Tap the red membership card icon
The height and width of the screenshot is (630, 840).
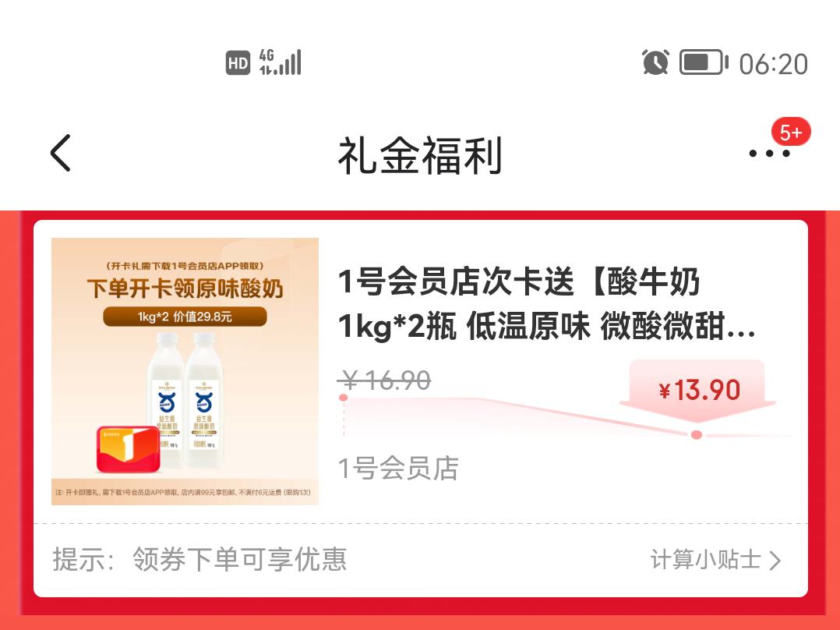tap(128, 449)
